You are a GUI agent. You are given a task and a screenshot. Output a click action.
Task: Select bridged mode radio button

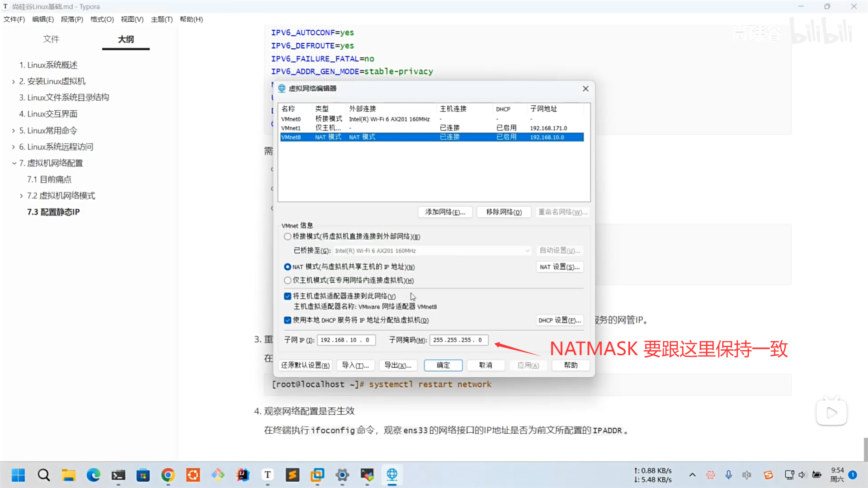288,236
